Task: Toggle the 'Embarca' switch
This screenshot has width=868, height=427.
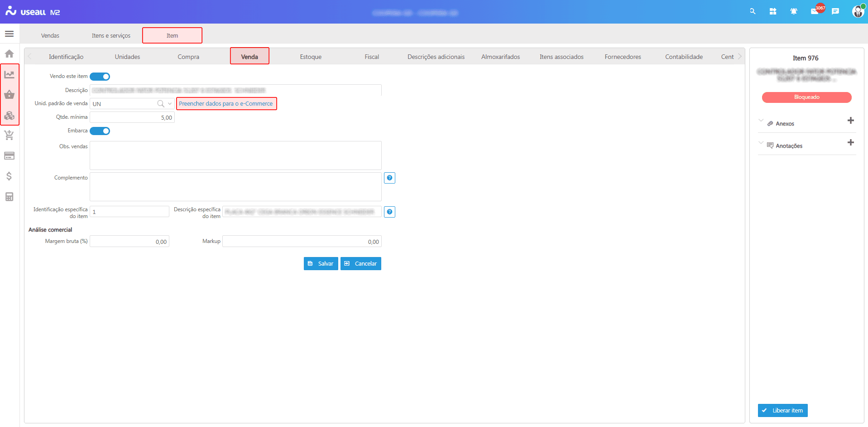Action: coord(100,131)
